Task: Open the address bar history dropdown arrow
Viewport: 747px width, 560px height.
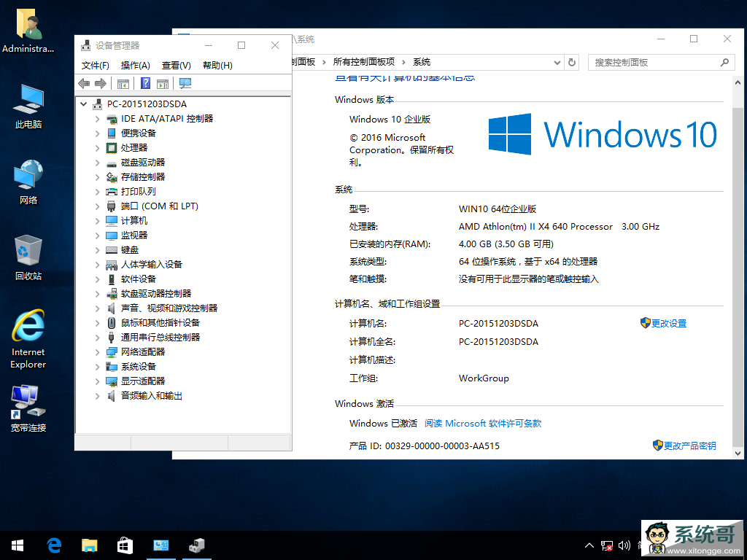Action: coord(557,63)
